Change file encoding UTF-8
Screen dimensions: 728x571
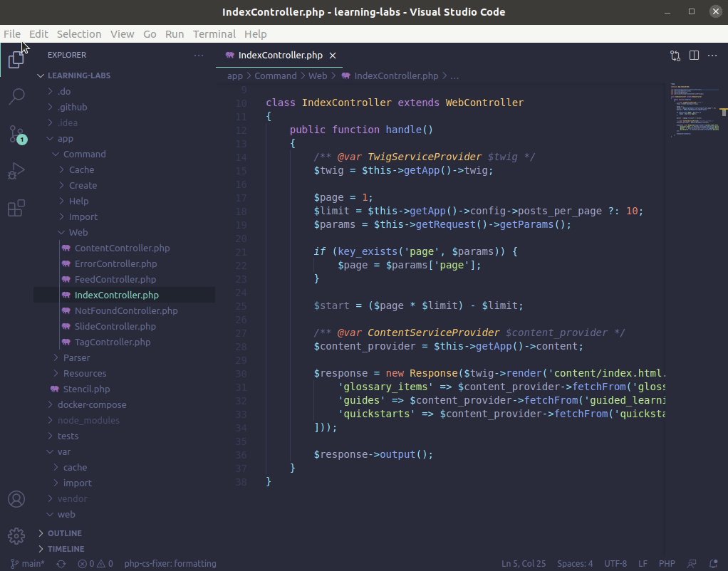pyautogui.click(x=615, y=564)
